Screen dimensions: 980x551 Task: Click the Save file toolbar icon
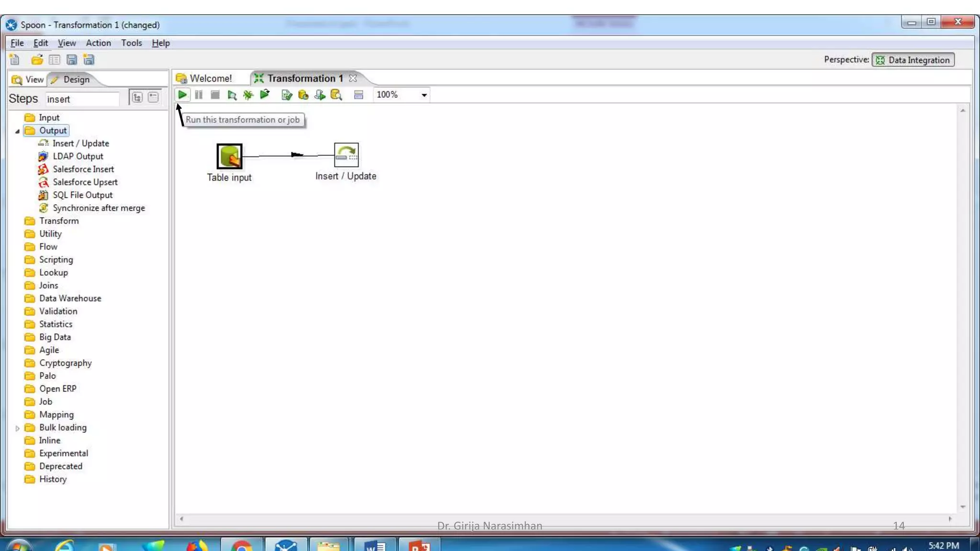point(72,60)
